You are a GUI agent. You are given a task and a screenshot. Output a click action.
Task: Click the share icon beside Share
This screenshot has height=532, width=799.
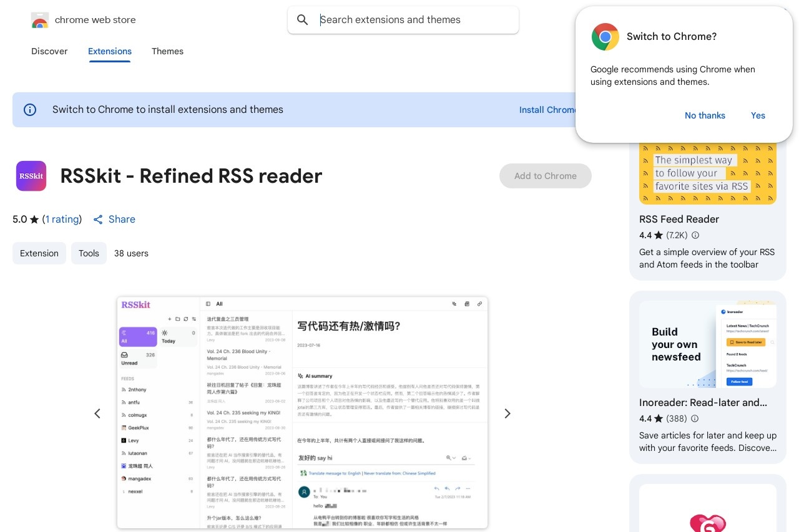coord(98,220)
